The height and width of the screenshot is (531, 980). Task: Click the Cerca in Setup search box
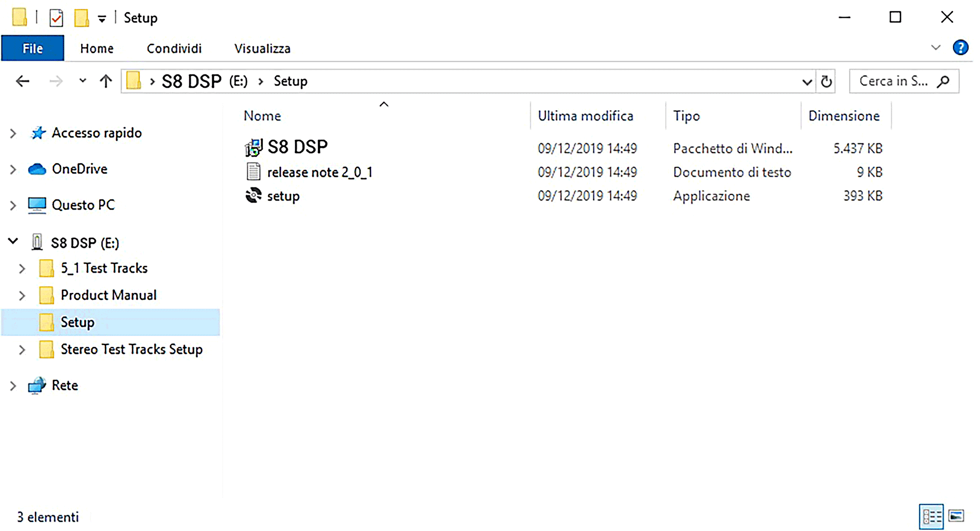click(894, 81)
